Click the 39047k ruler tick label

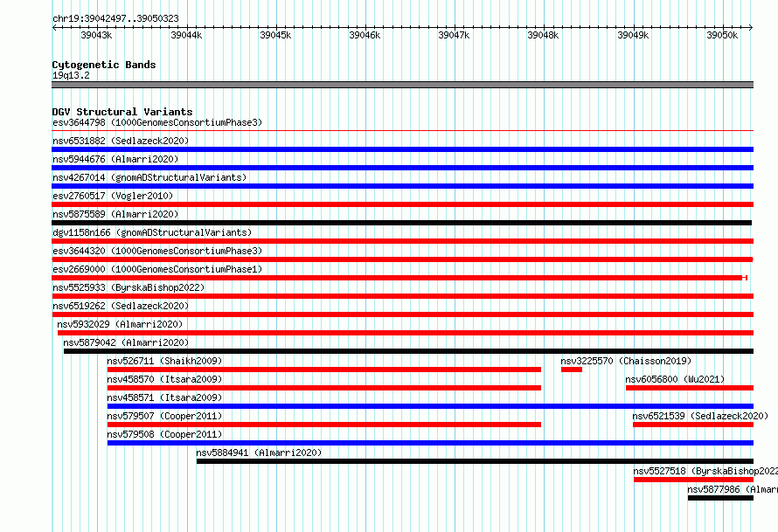pos(454,35)
